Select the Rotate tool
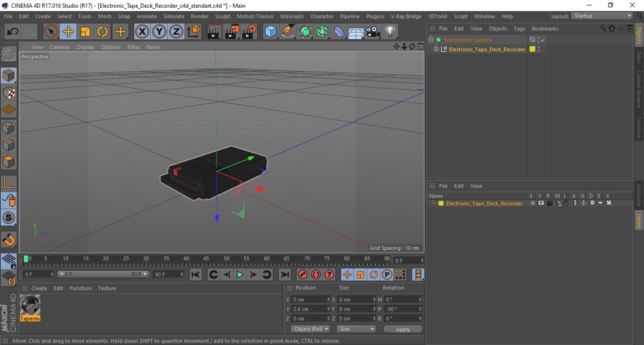Screen dimensions: 644x345 tap(102, 32)
